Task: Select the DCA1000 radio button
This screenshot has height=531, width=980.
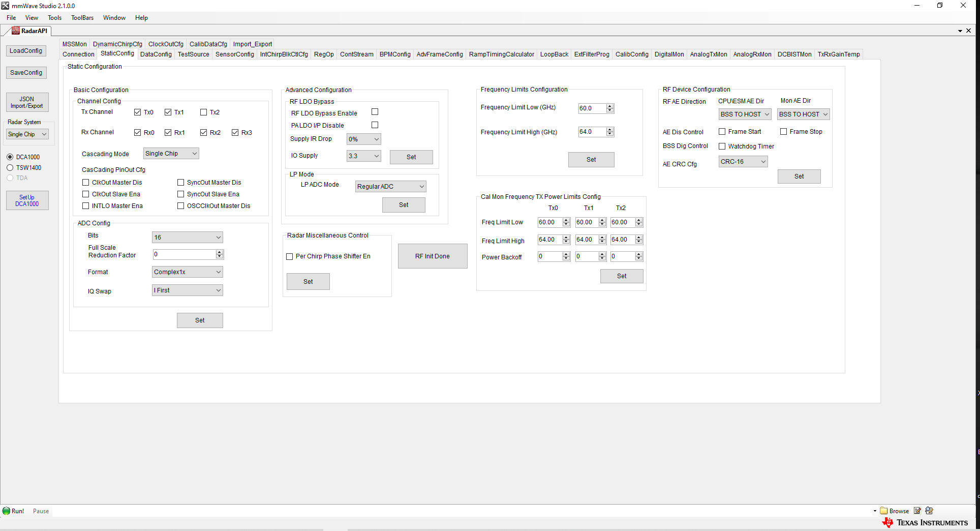Action: [10, 157]
